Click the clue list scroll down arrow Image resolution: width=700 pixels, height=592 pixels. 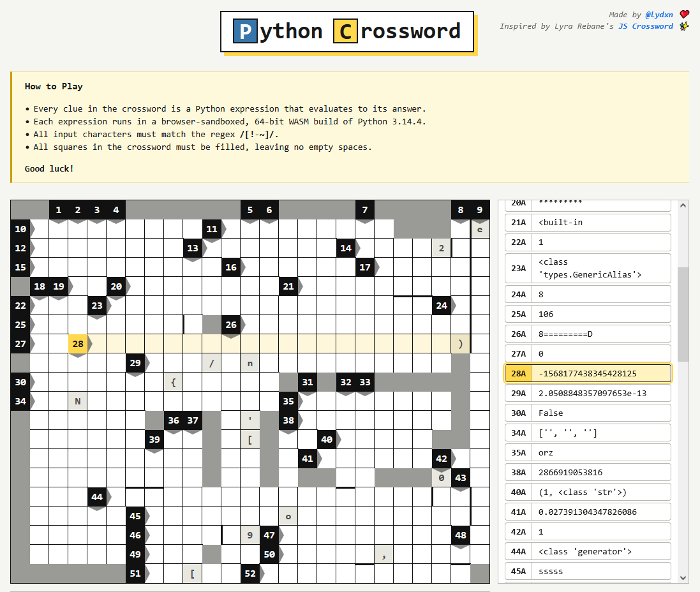(x=683, y=578)
